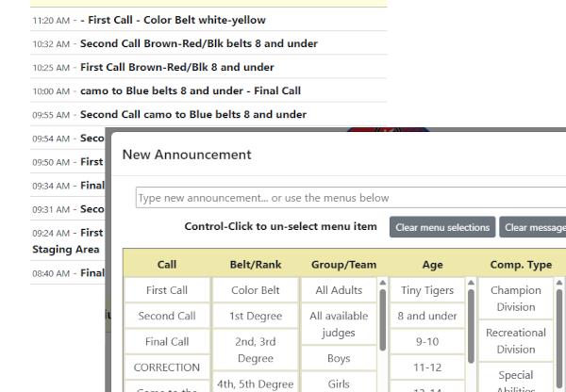Click the 09:34 AM announcement row
The width and height of the screenshot is (566, 392).
(x=68, y=186)
